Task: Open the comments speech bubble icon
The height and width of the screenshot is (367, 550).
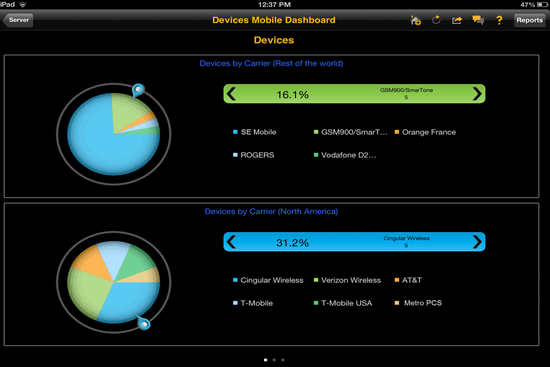Action: click(x=478, y=20)
